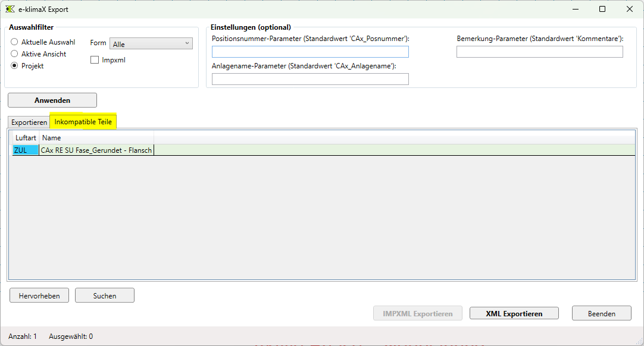Select the ZUL cell in the table

(26, 150)
